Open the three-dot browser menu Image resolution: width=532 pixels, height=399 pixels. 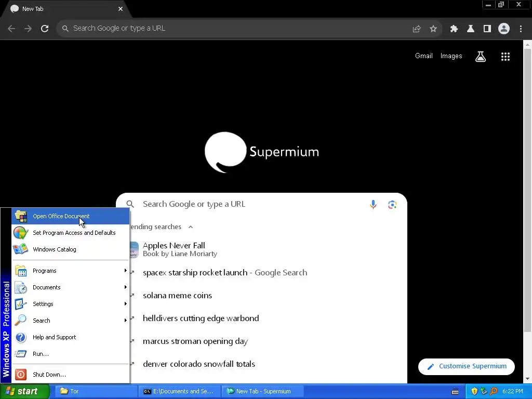[x=521, y=29]
